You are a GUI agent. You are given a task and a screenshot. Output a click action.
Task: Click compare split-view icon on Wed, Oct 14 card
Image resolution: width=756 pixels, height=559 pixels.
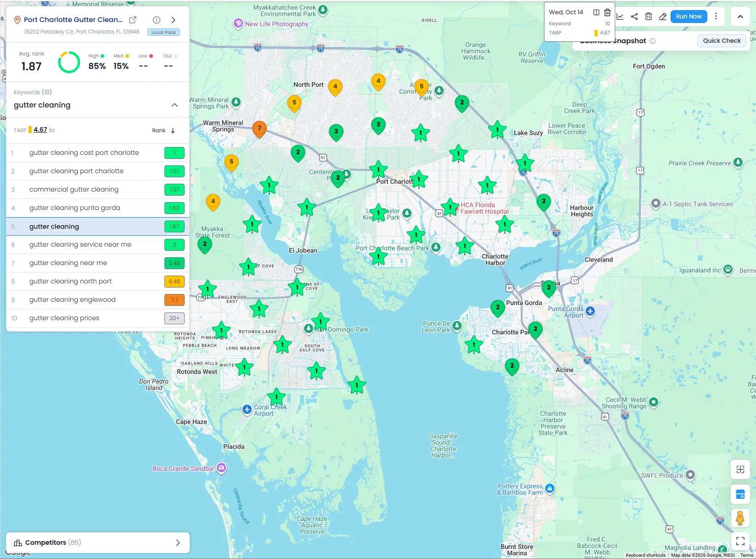(x=596, y=12)
